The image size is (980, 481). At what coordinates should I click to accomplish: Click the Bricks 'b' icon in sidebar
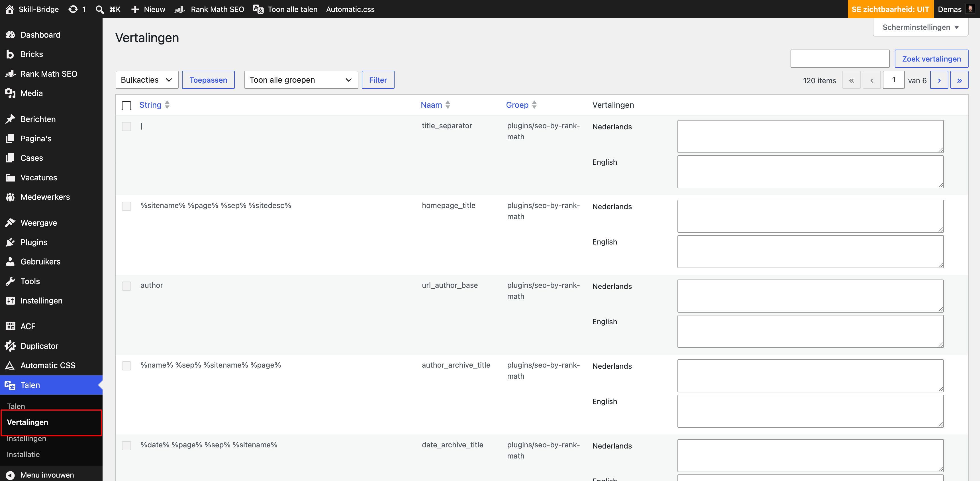pyautogui.click(x=10, y=54)
